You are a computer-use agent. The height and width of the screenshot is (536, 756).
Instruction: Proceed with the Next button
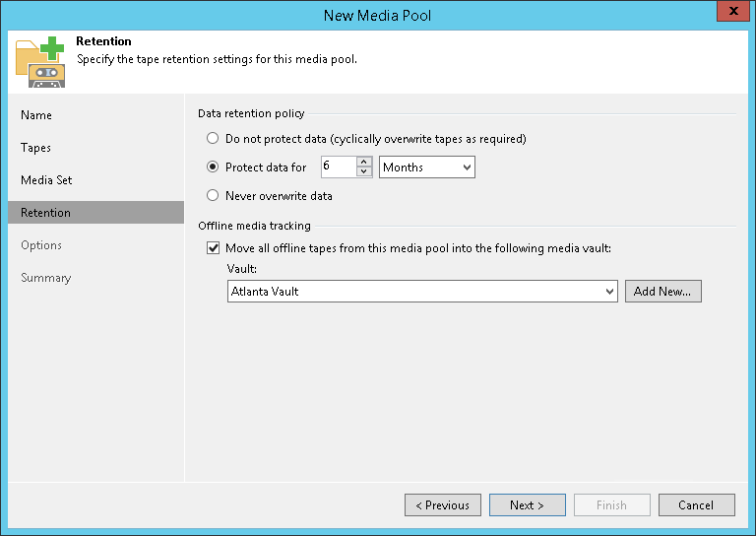point(527,505)
